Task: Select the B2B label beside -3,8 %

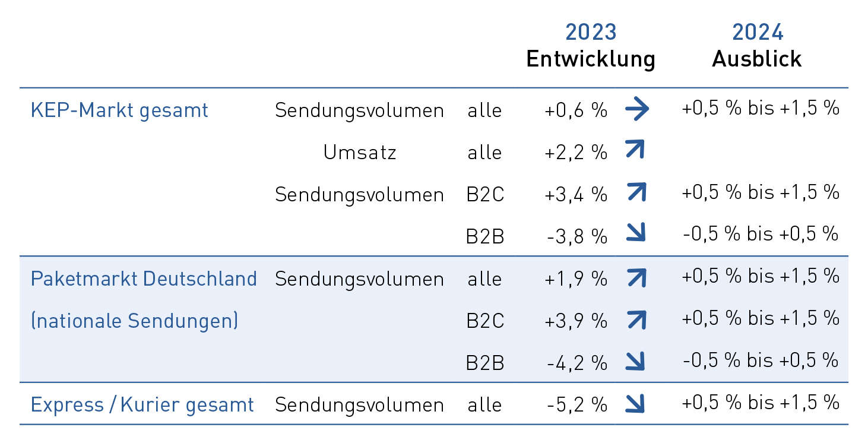Action: click(485, 236)
